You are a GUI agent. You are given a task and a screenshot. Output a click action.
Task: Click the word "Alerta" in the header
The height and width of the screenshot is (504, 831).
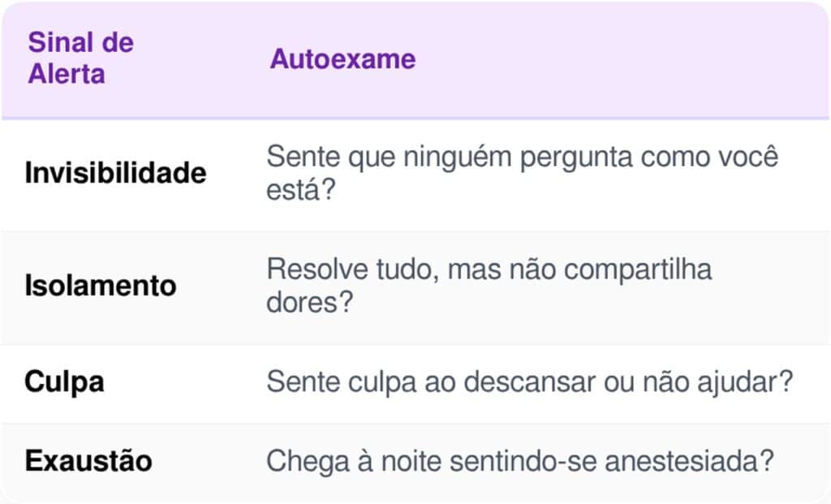pyautogui.click(x=67, y=74)
